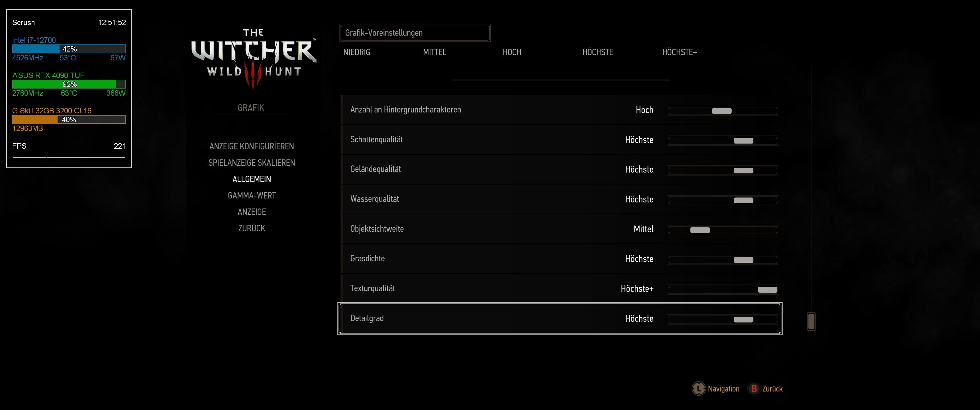Go back with ZURÜCK menu entry
The image size is (980, 410).
pos(252,228)
